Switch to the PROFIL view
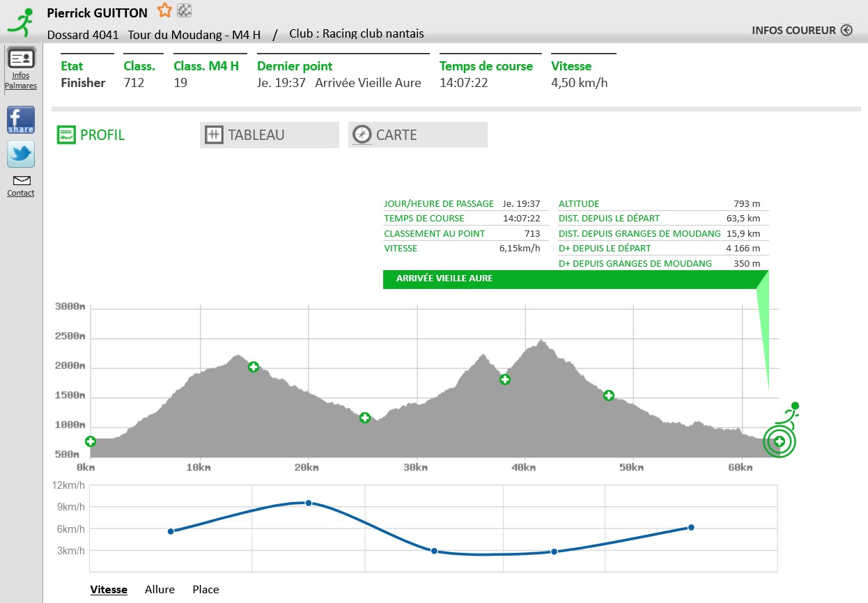The height and width of the screenshot is (603, 868). point(91,135)
